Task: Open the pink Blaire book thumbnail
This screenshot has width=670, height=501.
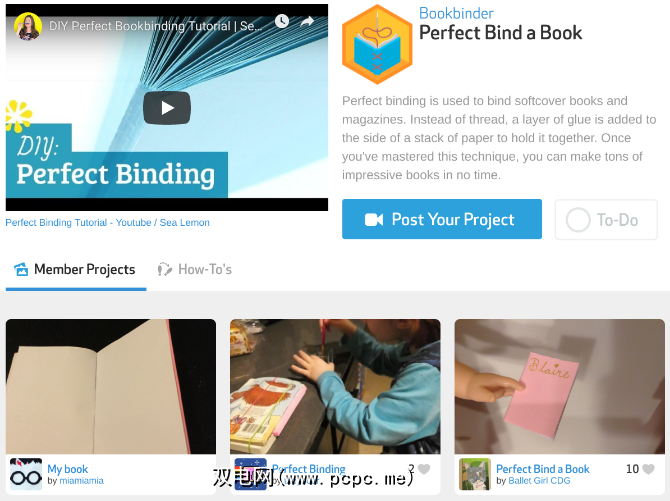Action: (559, 386)
